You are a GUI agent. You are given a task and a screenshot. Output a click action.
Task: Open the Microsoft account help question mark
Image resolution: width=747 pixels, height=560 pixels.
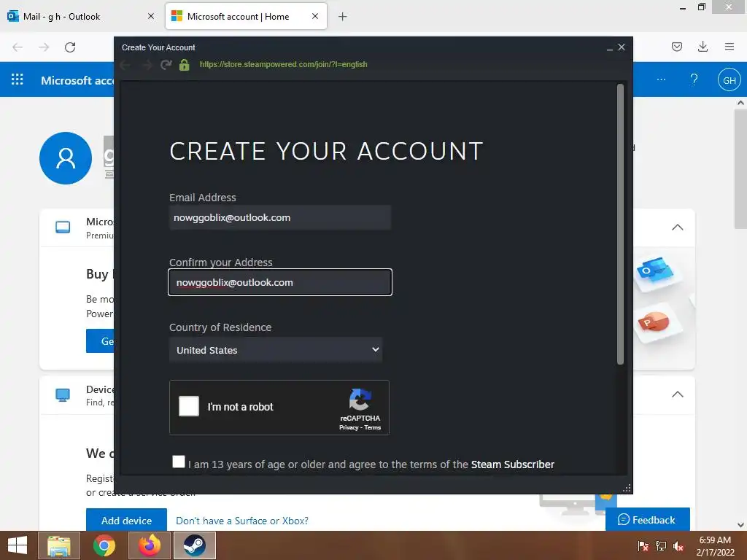[x=694, y=79]
